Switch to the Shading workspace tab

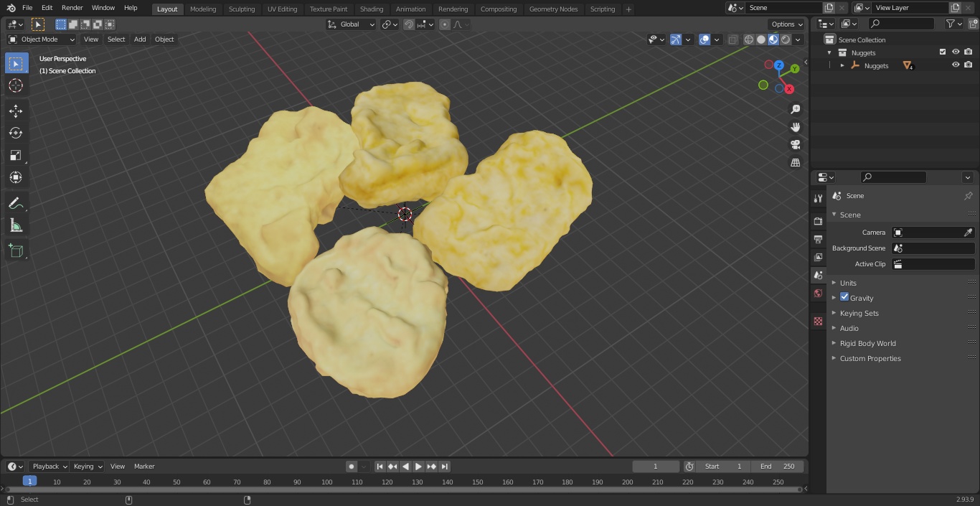click(372, 9)
